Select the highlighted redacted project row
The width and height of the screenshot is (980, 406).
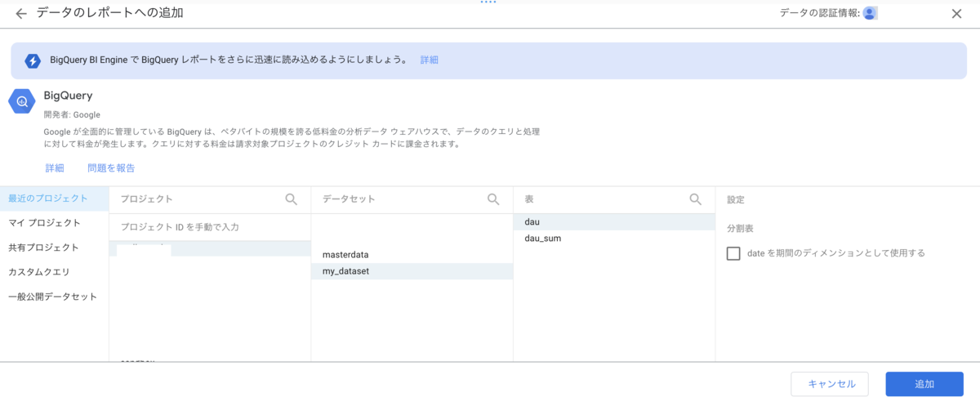click(x=210, y=249)
